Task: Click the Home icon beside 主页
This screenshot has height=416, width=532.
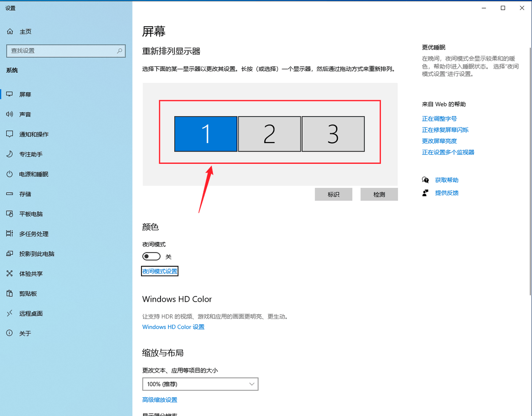Action: tap(10, 31)
